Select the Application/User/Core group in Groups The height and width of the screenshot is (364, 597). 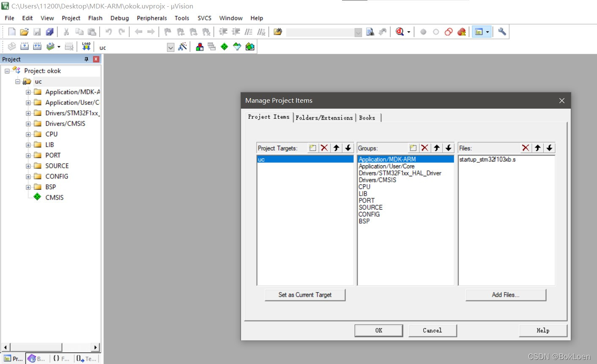pyautogui.click(x=386, y=167)
